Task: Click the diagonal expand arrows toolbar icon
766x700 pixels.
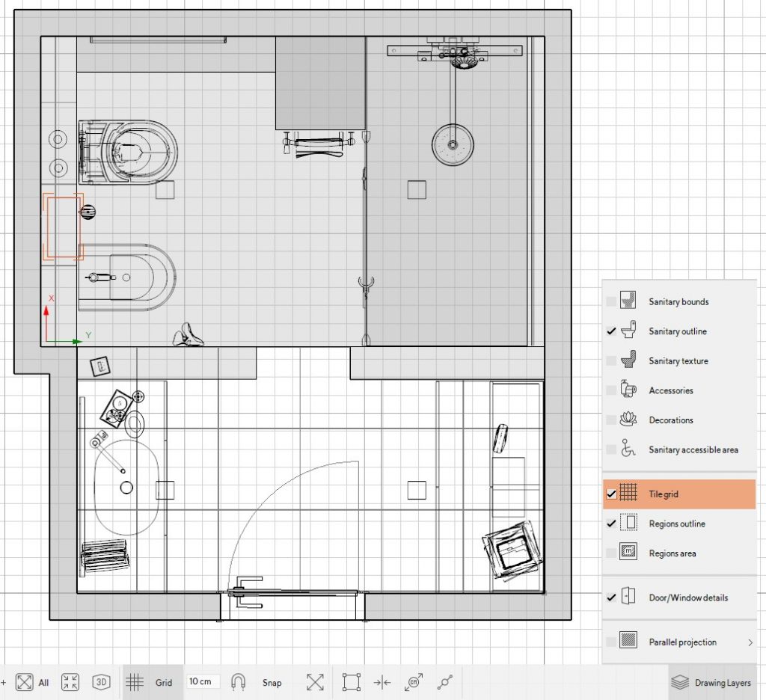Action: (314, 682)
